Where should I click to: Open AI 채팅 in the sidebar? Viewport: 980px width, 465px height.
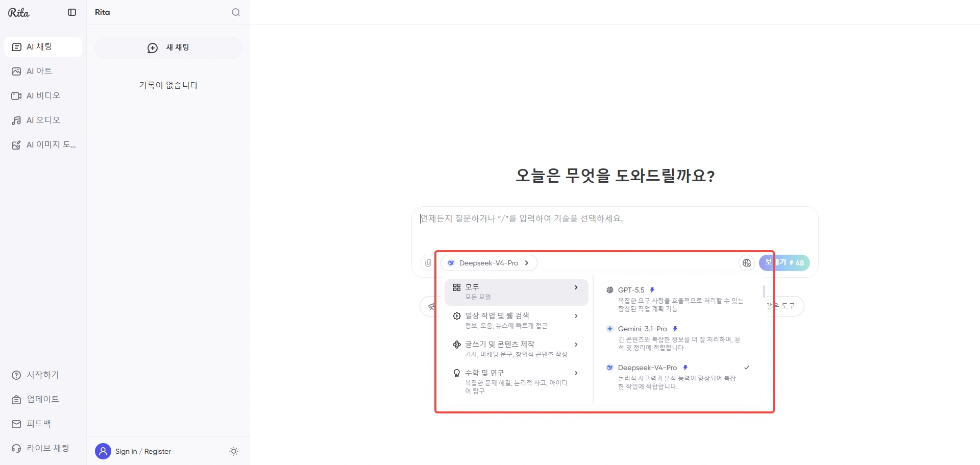[x=43, y=47]
